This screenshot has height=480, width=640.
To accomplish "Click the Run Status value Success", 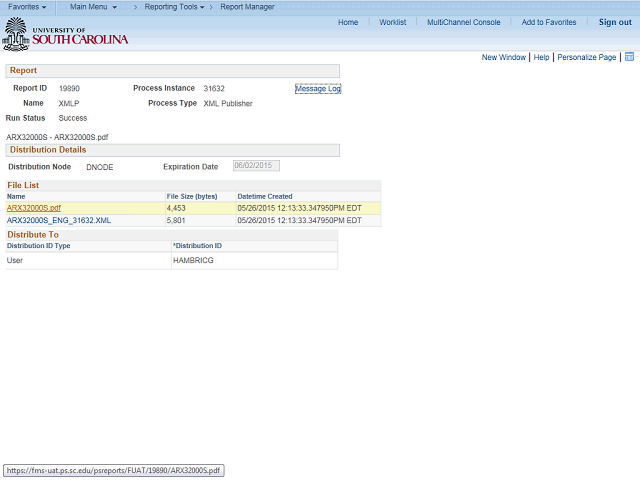I will click(x=73, y=118).
